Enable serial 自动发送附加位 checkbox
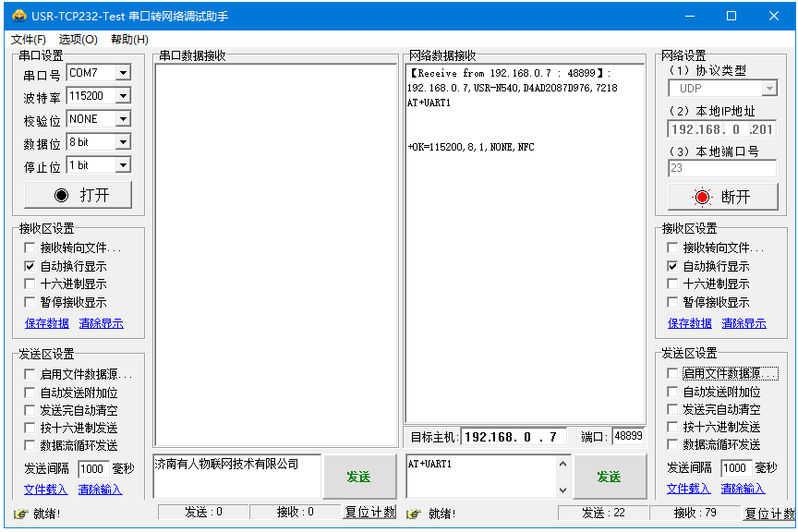 coord(30,393)
